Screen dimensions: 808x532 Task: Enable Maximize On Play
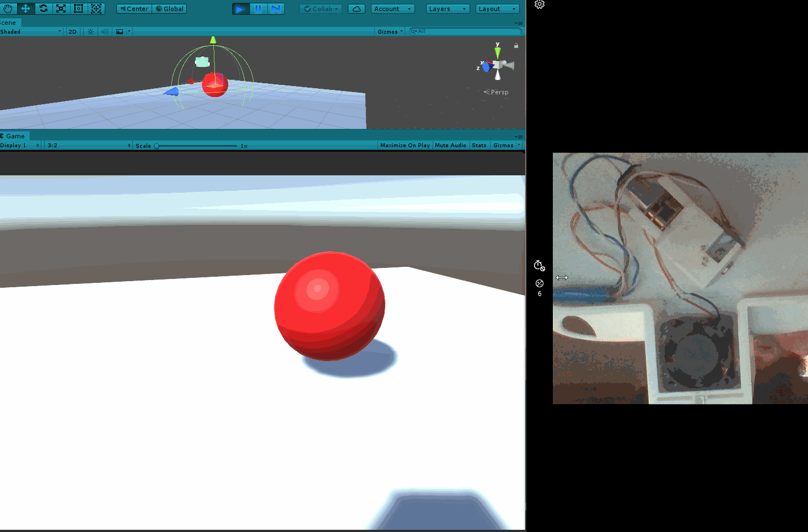tap(405, 145)
